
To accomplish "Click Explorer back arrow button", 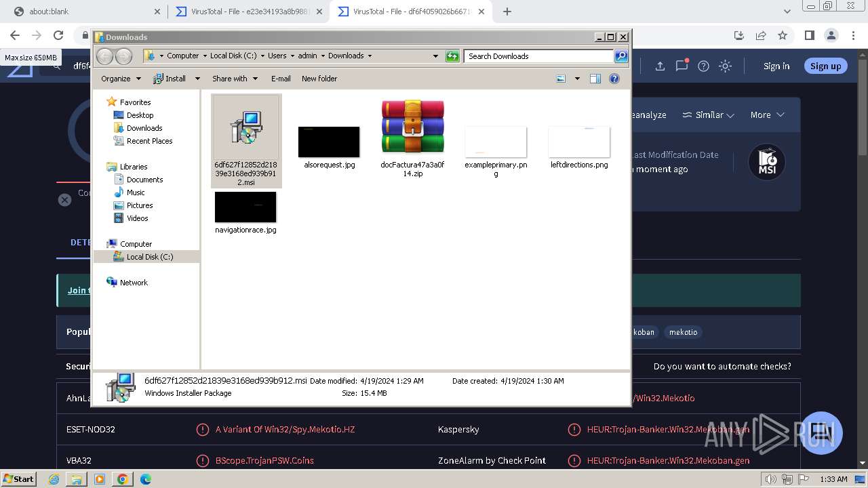I will (104, 56).
